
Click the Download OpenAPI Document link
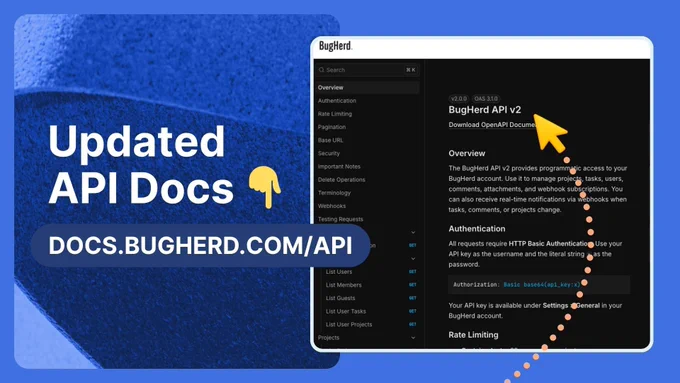point(493,125)
